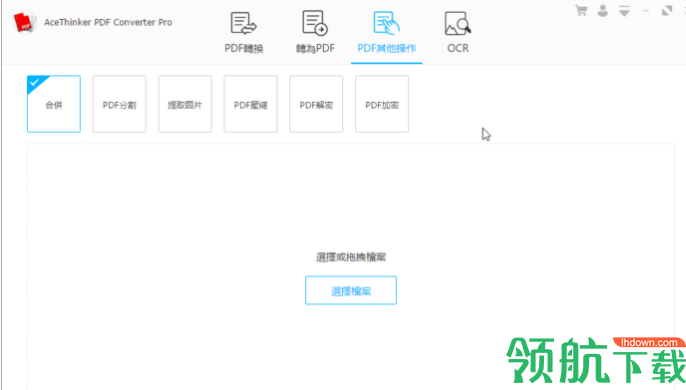
Task: Click the AceThinker PDF Converter Pro title
Action: coord(108,22)
